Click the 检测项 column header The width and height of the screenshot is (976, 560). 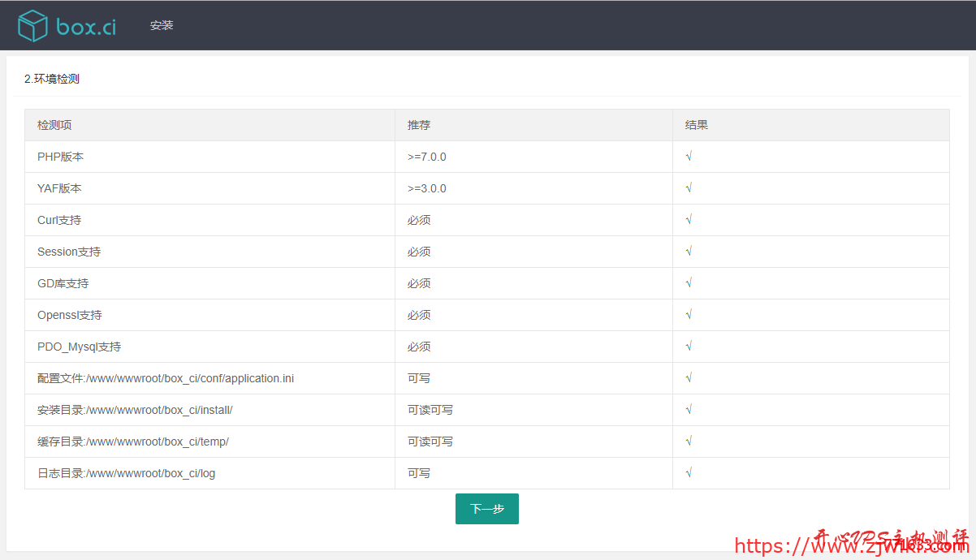54,125
